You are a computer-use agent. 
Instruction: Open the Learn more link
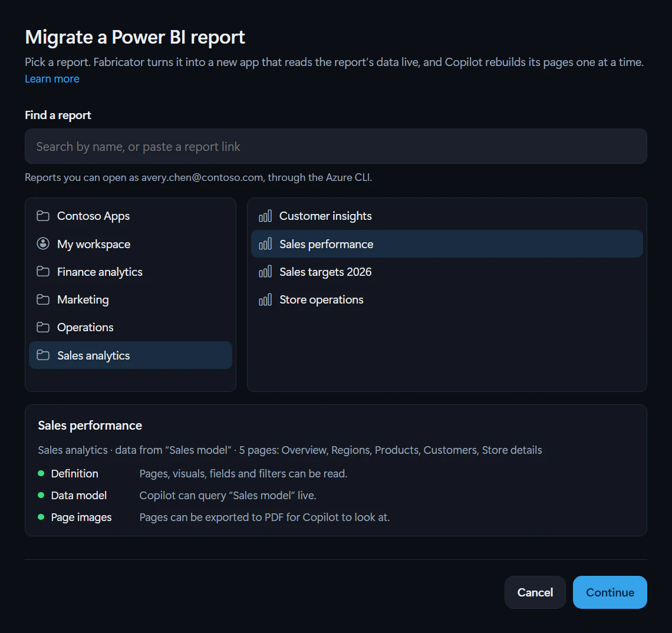[x=52, y=79]
